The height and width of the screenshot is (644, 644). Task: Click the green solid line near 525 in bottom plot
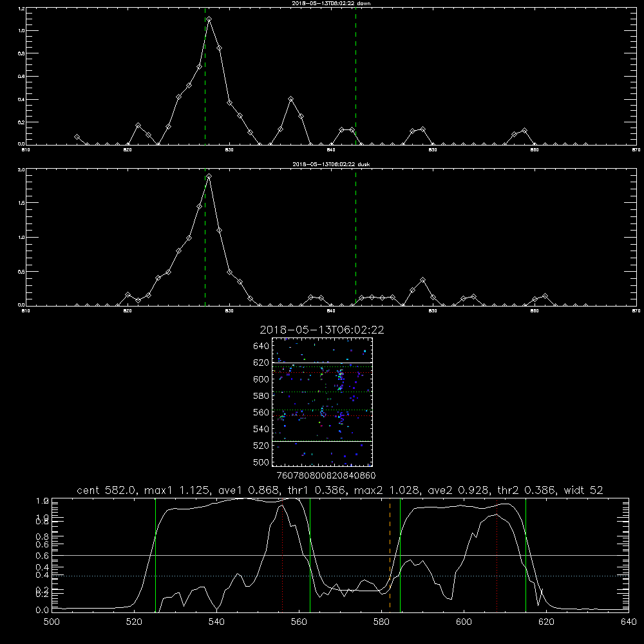point(155,554)
